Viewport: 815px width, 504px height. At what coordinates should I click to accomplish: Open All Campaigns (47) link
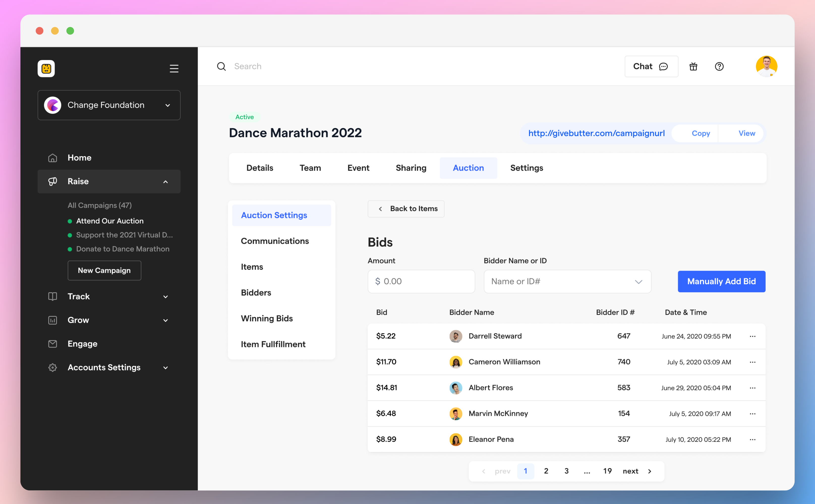99,205
